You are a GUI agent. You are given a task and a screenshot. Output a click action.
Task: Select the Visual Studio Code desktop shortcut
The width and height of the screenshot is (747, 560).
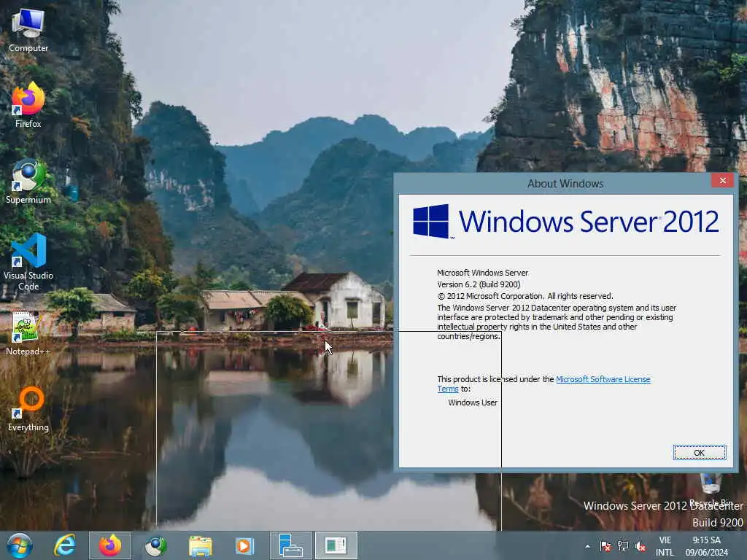click(x=28, y=262)
